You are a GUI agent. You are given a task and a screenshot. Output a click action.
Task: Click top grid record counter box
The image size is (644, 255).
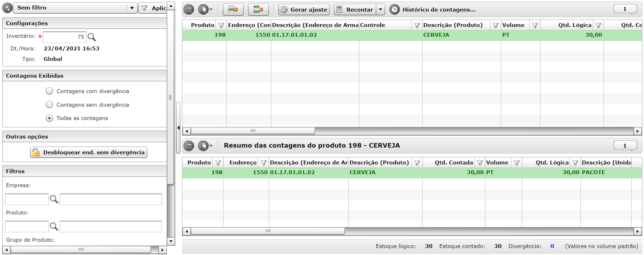625,9
